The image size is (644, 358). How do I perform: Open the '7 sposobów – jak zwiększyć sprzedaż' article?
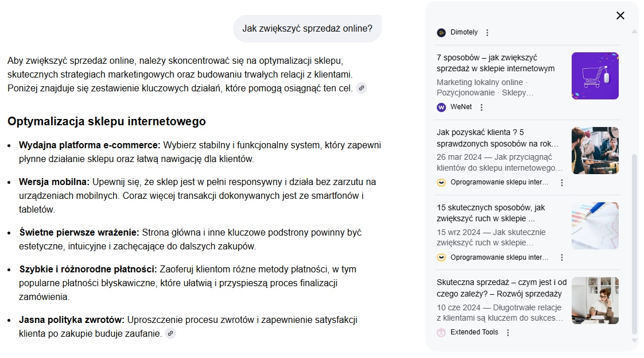pyautogui.click(x=495, y=63)
